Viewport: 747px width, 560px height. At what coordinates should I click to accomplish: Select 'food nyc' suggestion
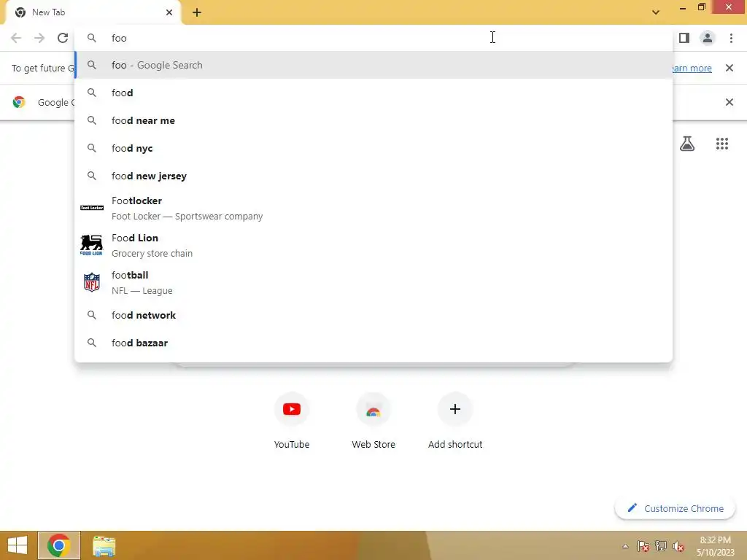coord(373,148)
